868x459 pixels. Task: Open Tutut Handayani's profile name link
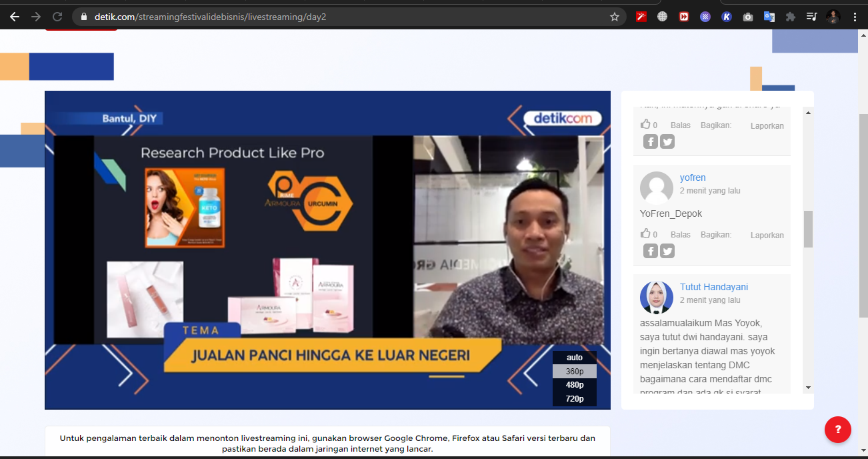[x=713, y=287]
